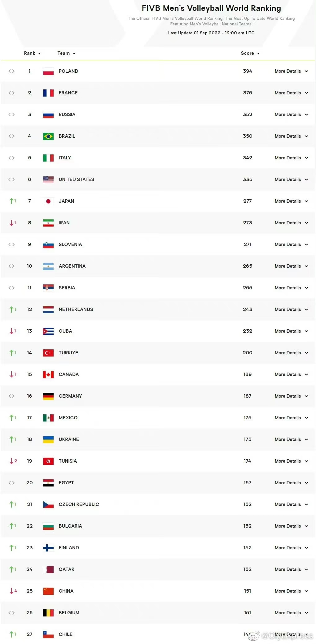Click the Cuba flag icon
The height and width of the screenshot is (644, 316).
[x=48, y=331]
